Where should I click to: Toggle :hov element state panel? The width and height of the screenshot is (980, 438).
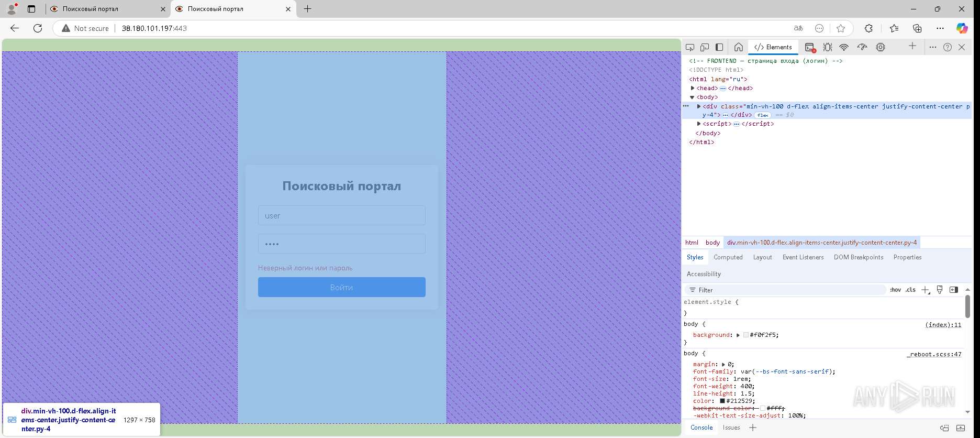[896, 290]
